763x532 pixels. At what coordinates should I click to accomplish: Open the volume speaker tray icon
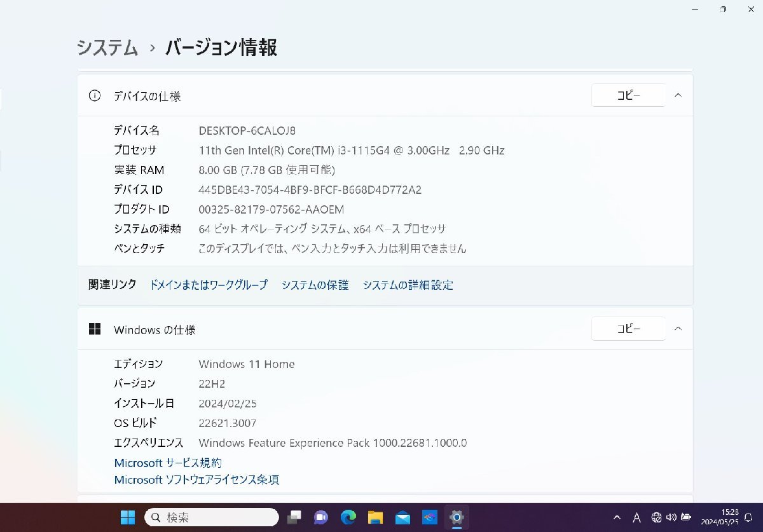click(x=671, y=517)
